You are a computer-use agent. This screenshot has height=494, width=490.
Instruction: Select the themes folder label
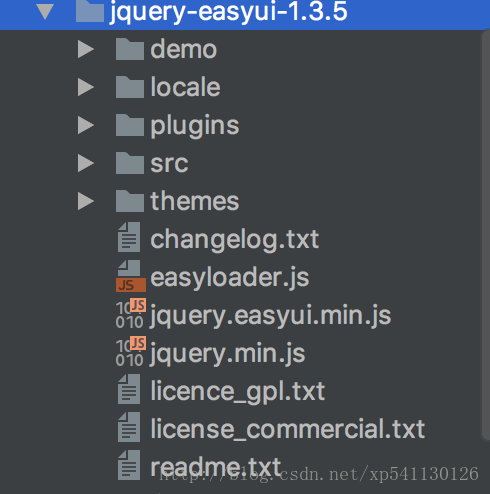point(195,201)
